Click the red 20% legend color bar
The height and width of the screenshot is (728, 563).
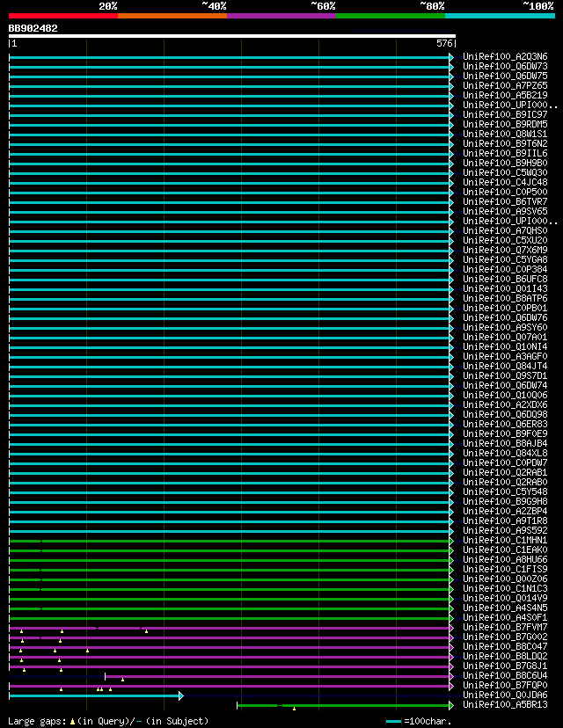coord(63,16)
